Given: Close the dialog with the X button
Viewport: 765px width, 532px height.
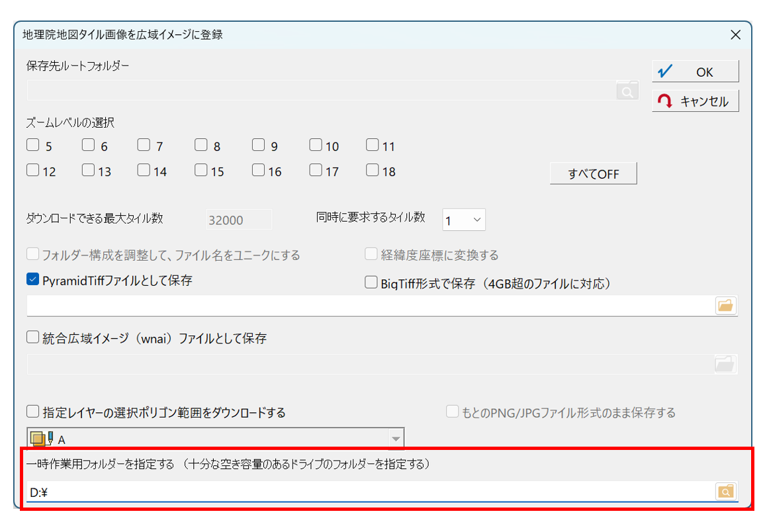Looking at the screenshot, I should pos(735,35).
